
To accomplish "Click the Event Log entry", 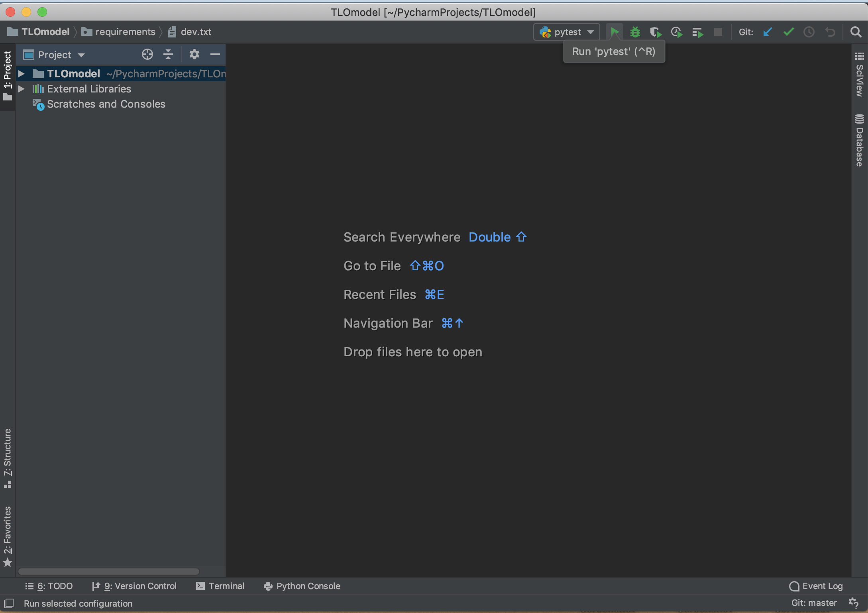I will coord(816,586).
